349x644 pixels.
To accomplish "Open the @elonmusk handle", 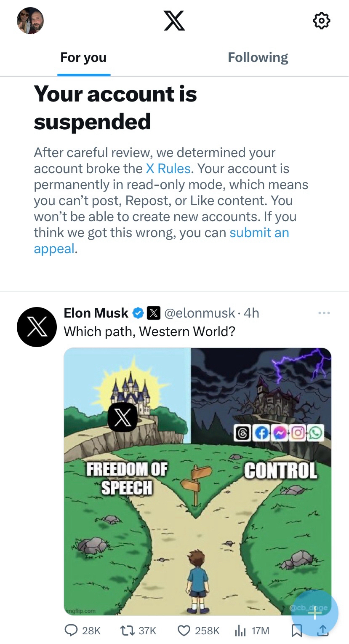I will [200, 313].
